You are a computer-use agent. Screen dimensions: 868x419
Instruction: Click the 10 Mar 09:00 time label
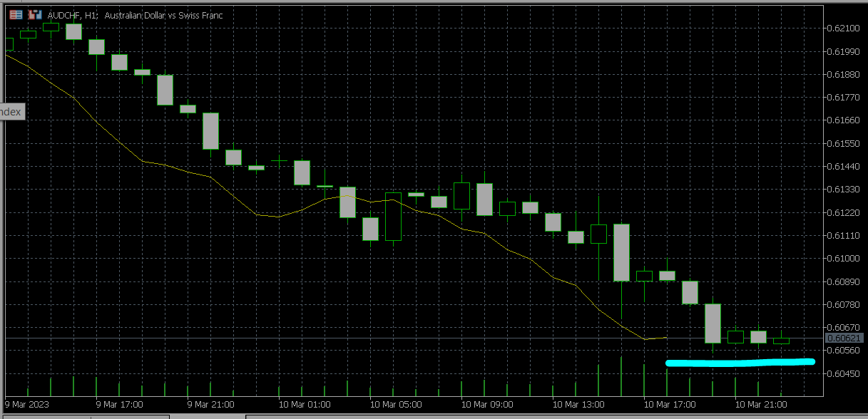[487, 403]
